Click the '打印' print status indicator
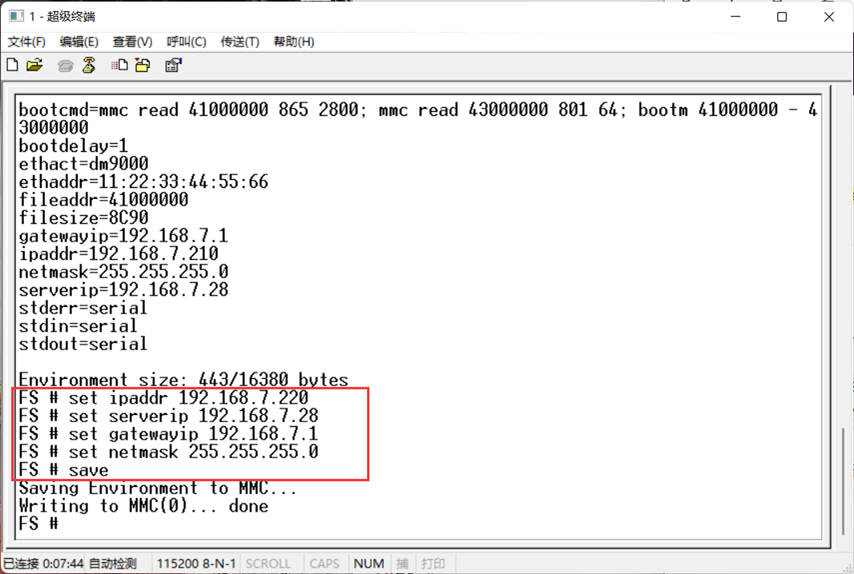This screenshot has height=574, width=854. click(x=434, y=563)
